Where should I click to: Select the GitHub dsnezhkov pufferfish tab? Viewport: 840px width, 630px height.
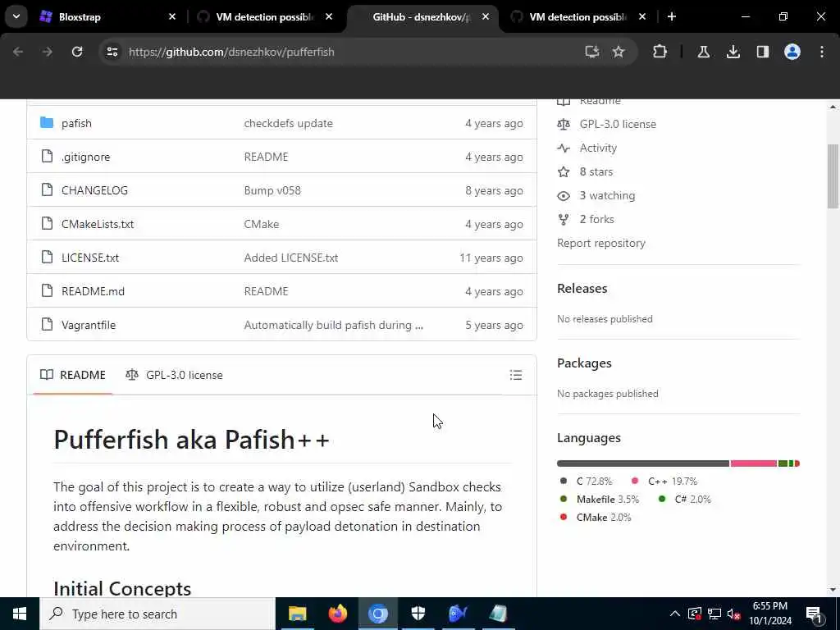[x=422, y=16]
